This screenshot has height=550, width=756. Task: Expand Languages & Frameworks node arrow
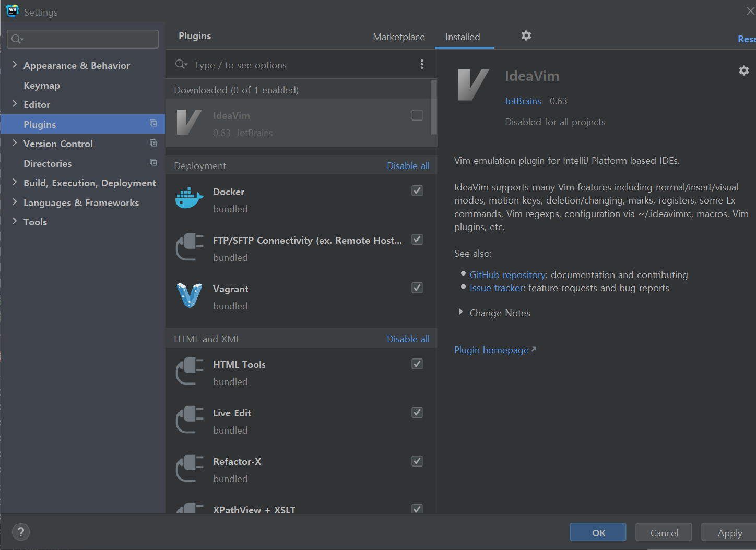[15, 202]
